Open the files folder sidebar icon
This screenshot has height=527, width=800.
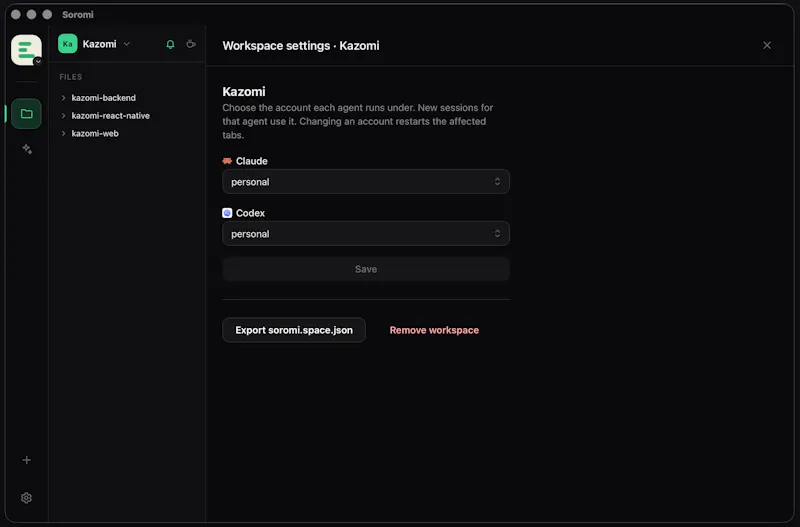click(27, 114)
